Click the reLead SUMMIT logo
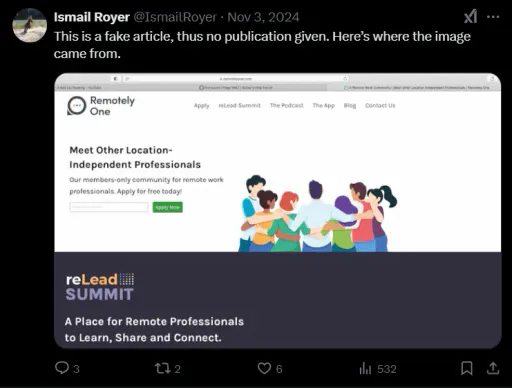Viewport: 512px width, 388px height. [x=100, y=287]
